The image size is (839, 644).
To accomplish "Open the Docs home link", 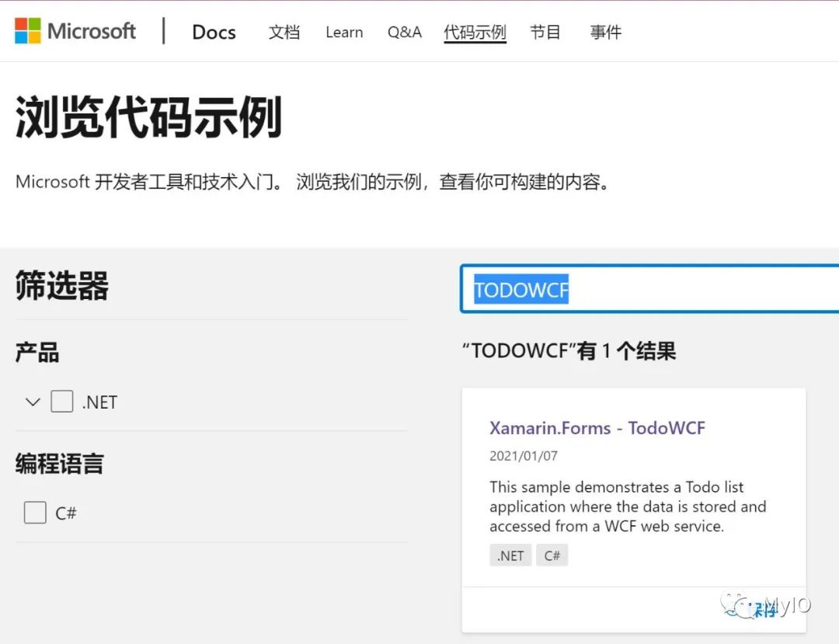I will [214, 32].
